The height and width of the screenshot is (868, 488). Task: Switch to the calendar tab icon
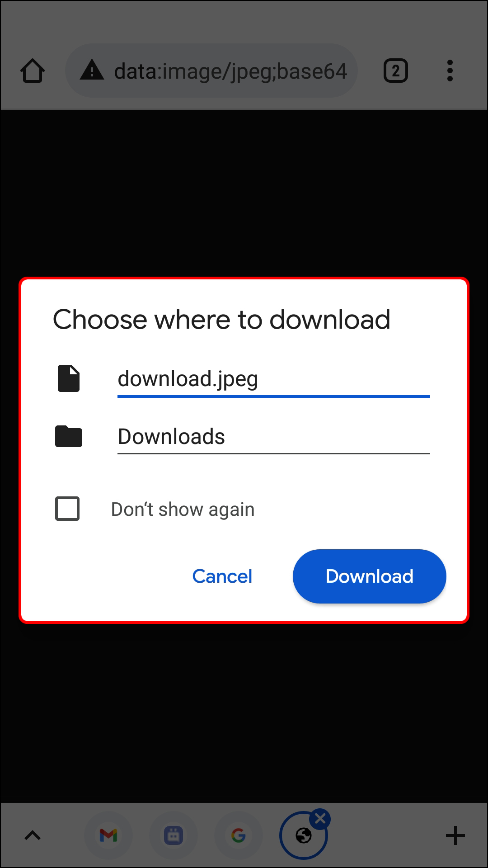(x=174, y=835)
